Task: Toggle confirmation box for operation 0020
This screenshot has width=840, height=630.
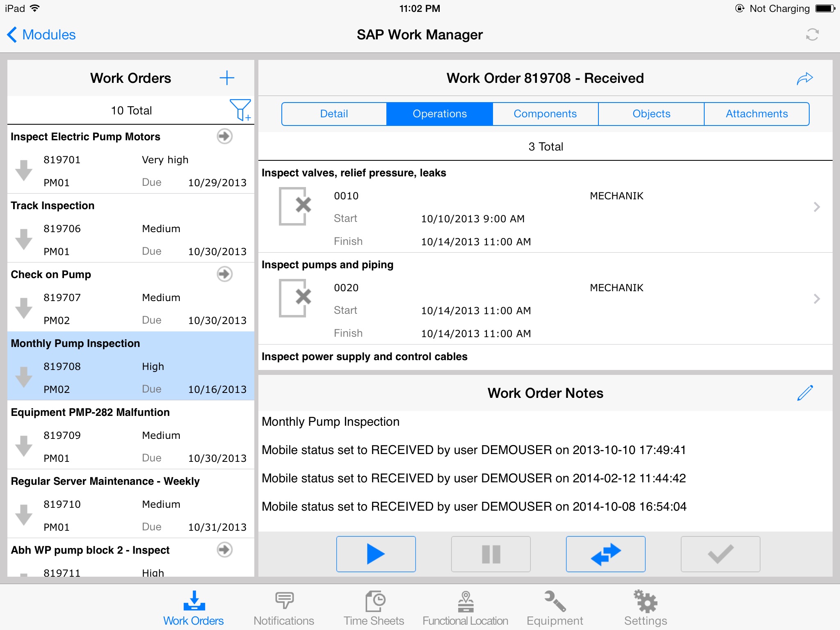Action: coord(295,298)
